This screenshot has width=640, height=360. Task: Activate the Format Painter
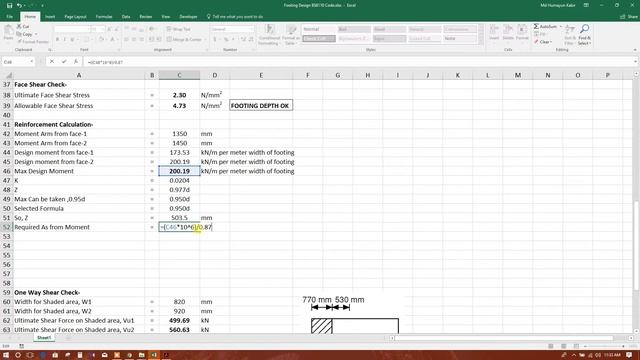coord(33,42)
